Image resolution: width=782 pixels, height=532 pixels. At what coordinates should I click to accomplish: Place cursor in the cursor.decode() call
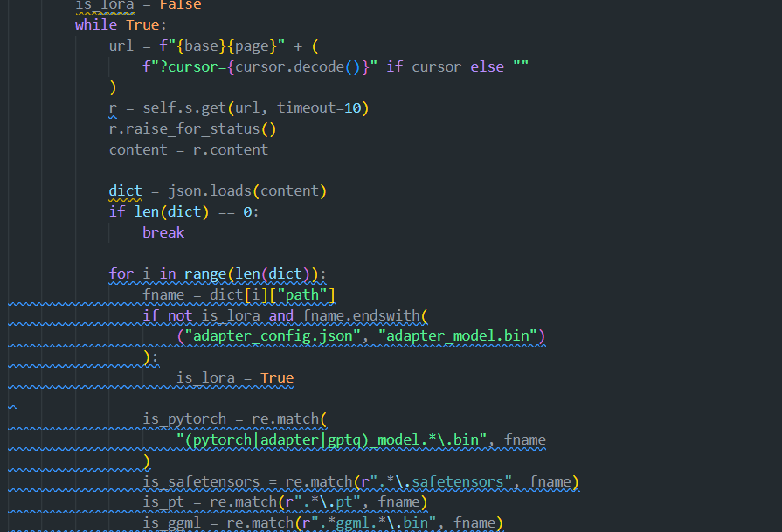(306, 66)
